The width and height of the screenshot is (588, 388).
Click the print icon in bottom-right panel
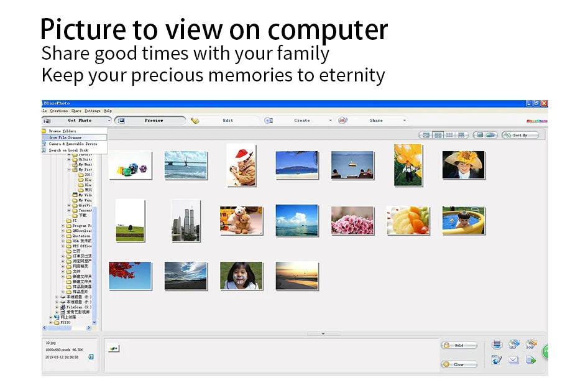click(497, 344)
